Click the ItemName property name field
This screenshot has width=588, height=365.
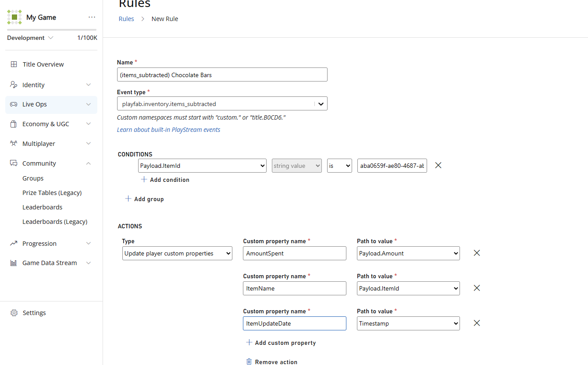coord(295,288)
